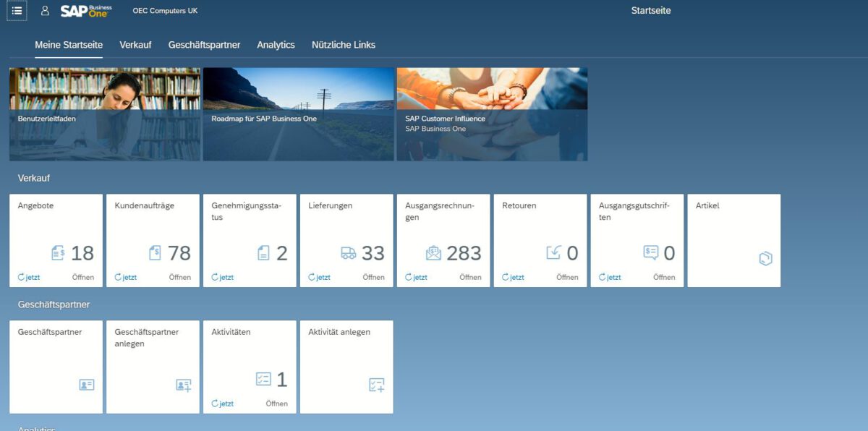Click the user profile icon
The height and width of the screenshot is (431, 868).
(x=45, y=10)
